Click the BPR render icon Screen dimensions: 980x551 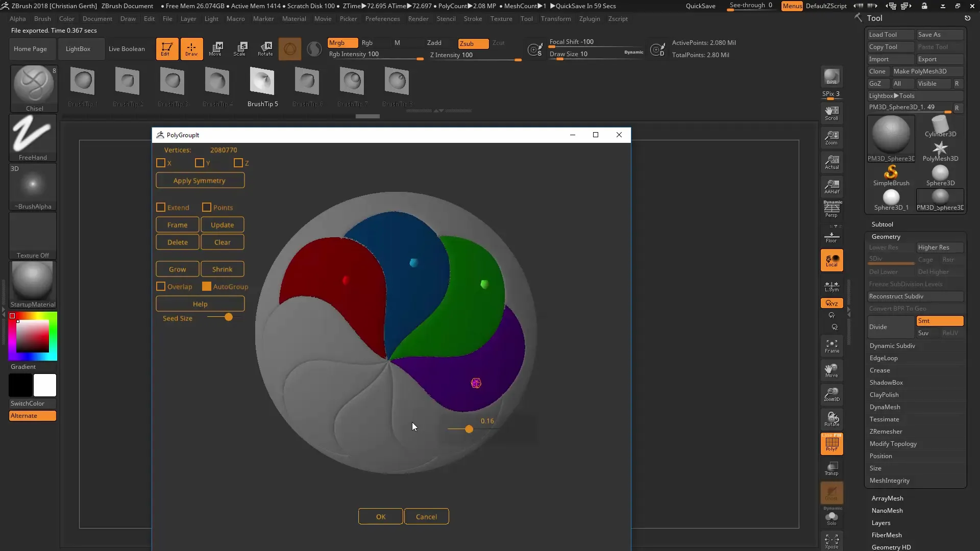click(x=831, y=77)
